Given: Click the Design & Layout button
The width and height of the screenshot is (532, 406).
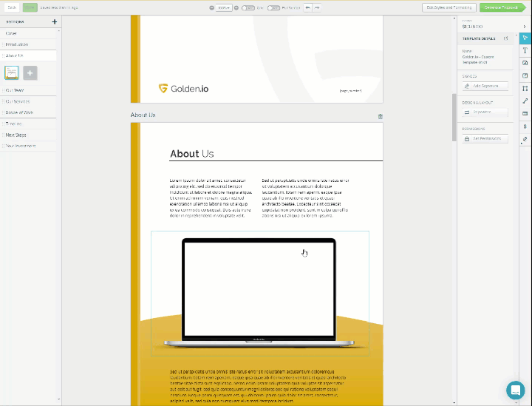Looking at the screenshot, I should tap(485, 112).
